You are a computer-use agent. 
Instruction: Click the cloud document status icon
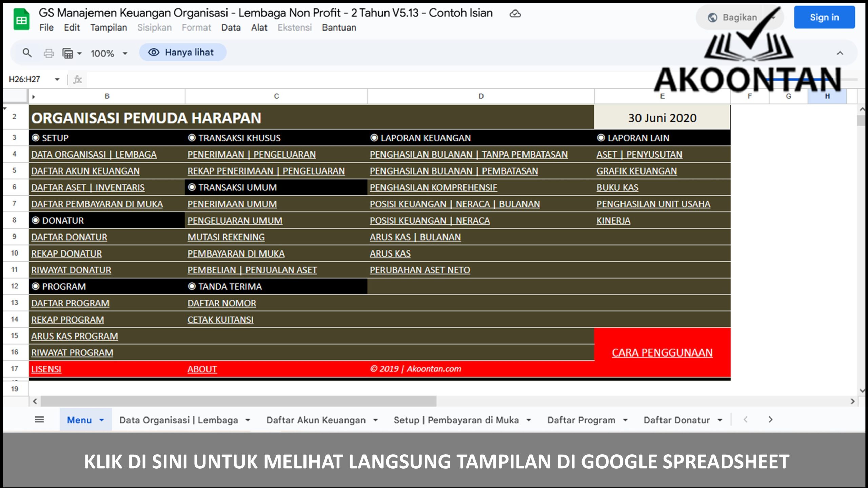click(516, 14)
